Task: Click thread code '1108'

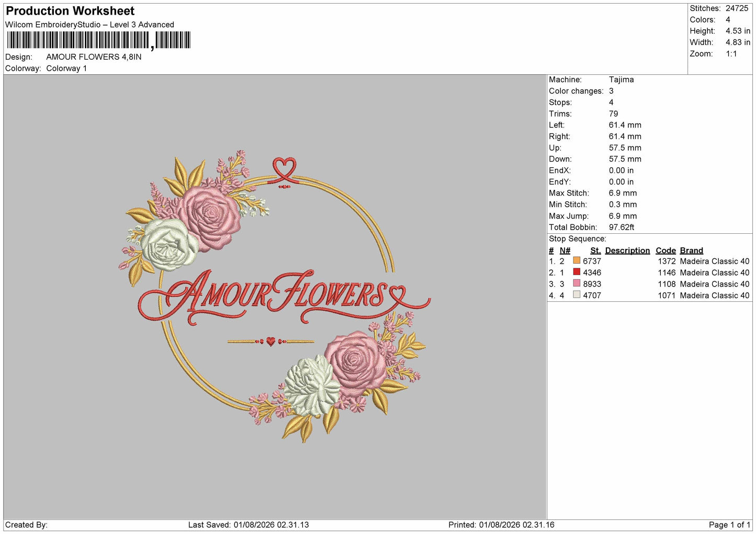Action: (x=667, y=284)
